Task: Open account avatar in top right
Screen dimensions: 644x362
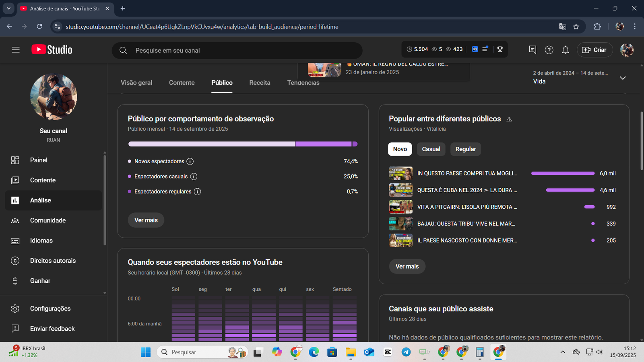Action: (x=627, y=50)
